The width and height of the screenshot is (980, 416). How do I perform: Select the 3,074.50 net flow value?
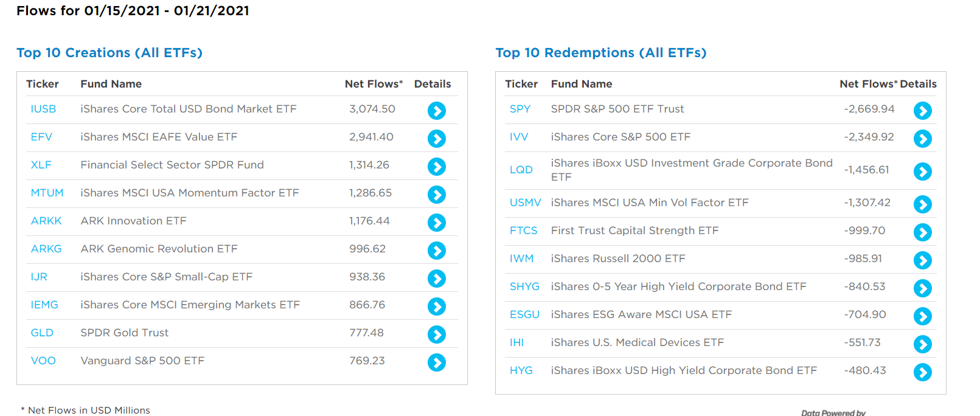pos(372,109)
